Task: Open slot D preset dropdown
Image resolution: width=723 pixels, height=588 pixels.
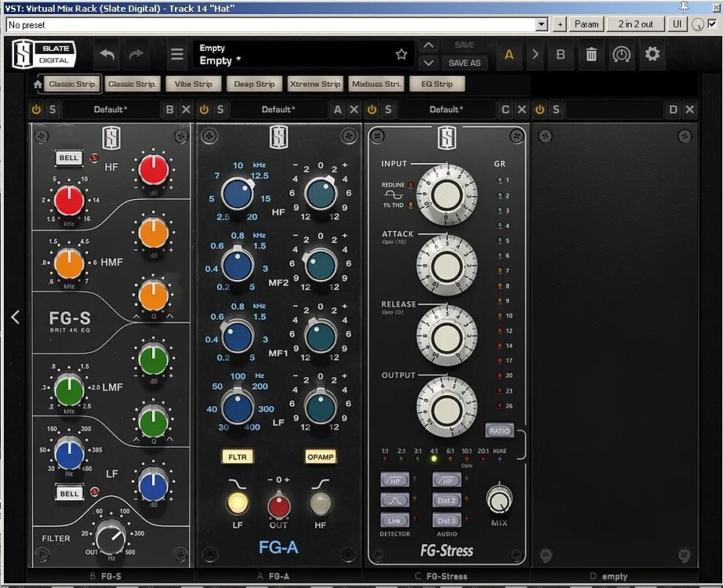Action: pos(614,109)
